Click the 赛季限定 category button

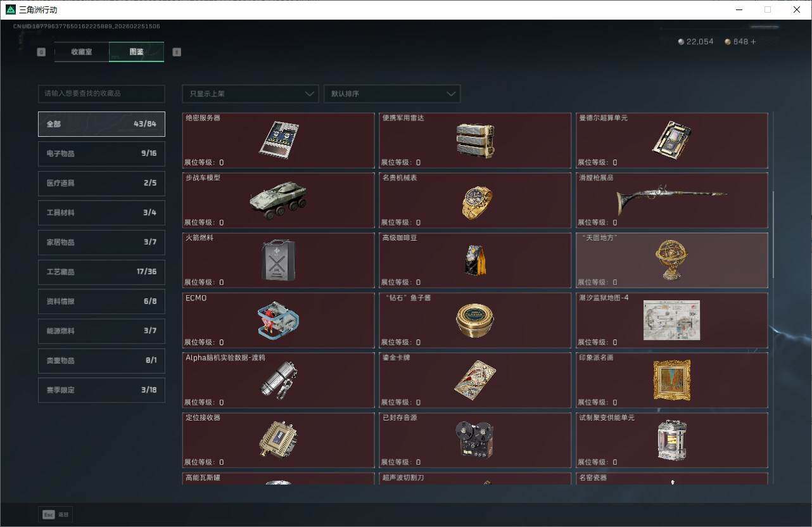(101, 390)
